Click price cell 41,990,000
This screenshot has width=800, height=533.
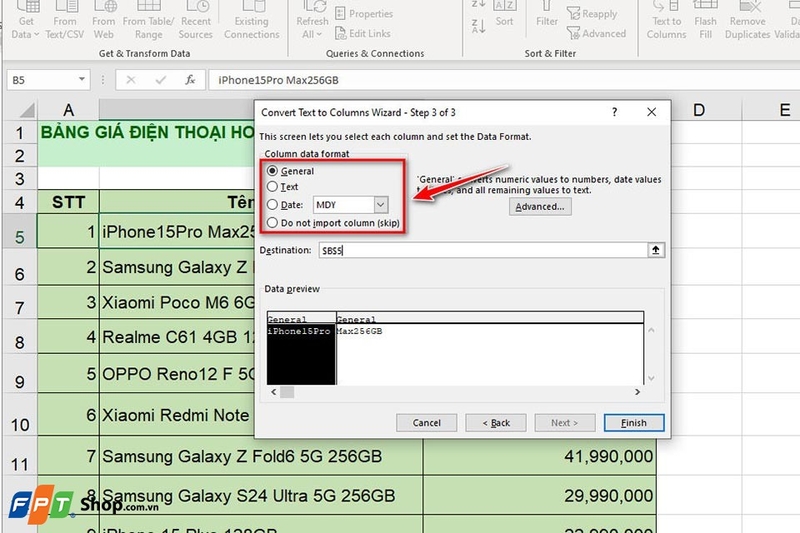click(540, 456)
